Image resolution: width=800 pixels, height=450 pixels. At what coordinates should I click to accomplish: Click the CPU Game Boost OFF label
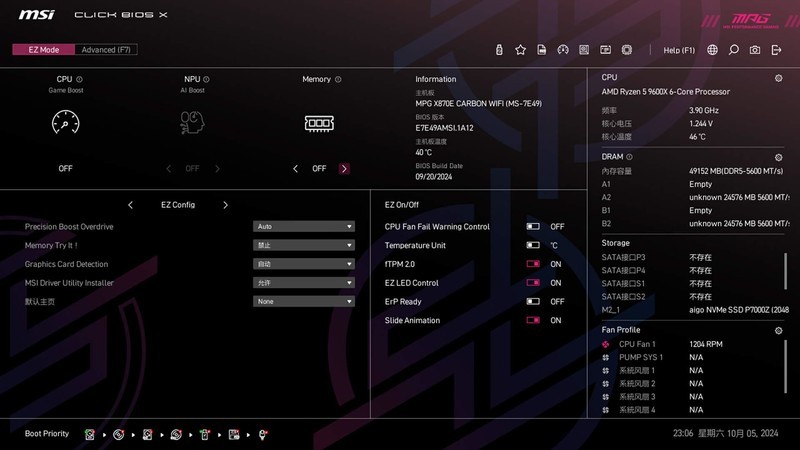click(x=65, y=168)
